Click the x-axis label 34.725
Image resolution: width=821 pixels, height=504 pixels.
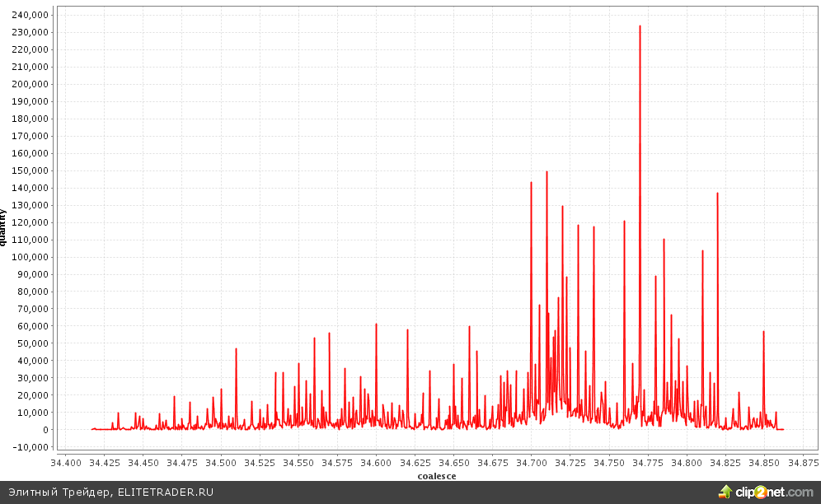570,463
